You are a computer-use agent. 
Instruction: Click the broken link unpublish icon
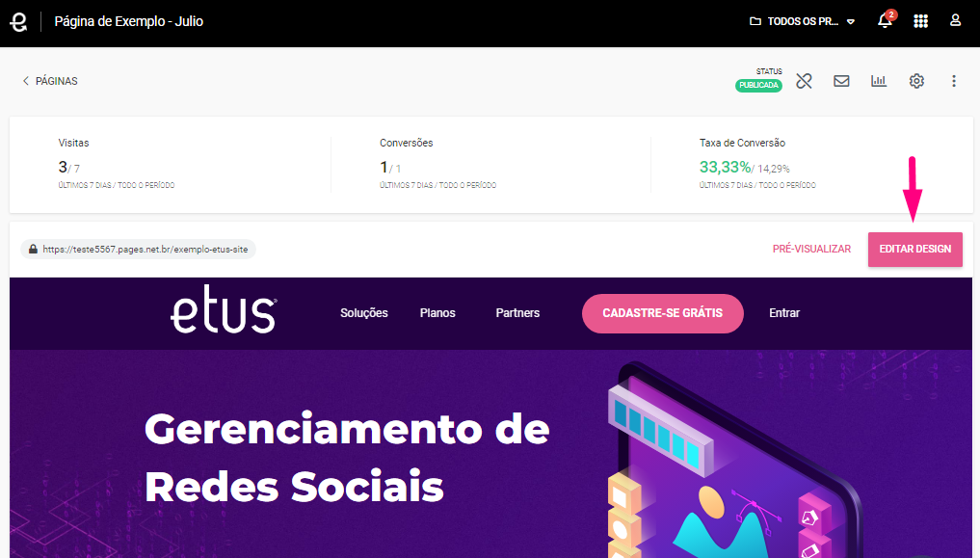pyautogui.click(x=804, y=81)
